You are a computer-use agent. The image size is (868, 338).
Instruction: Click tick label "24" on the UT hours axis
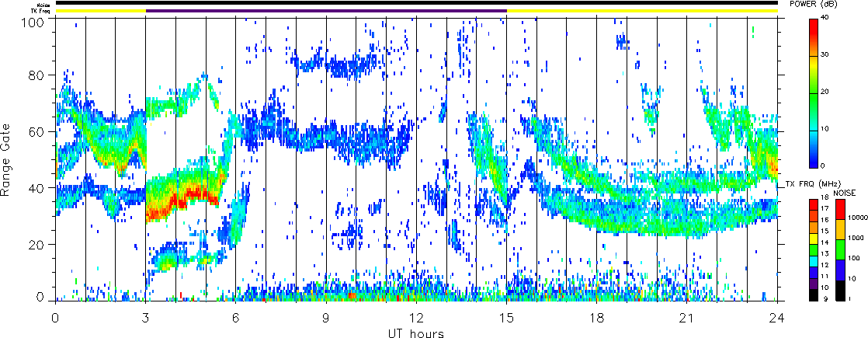click(x=777, y=319)
